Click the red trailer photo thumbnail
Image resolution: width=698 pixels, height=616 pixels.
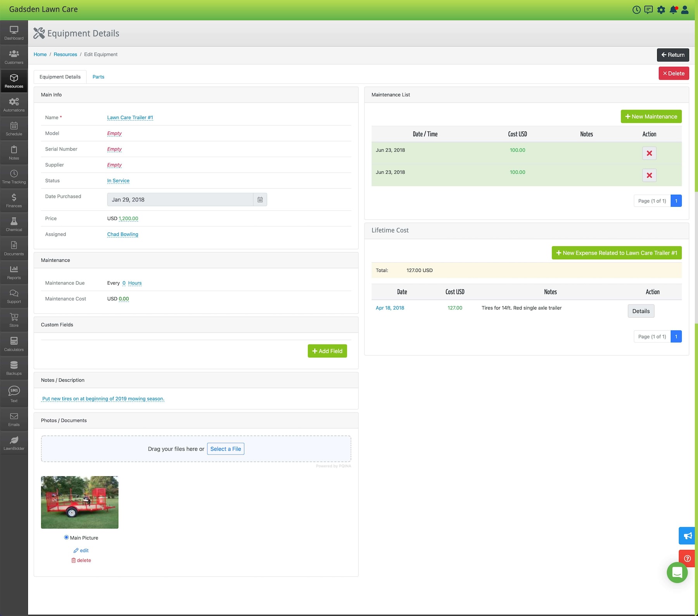pos(79,502)
